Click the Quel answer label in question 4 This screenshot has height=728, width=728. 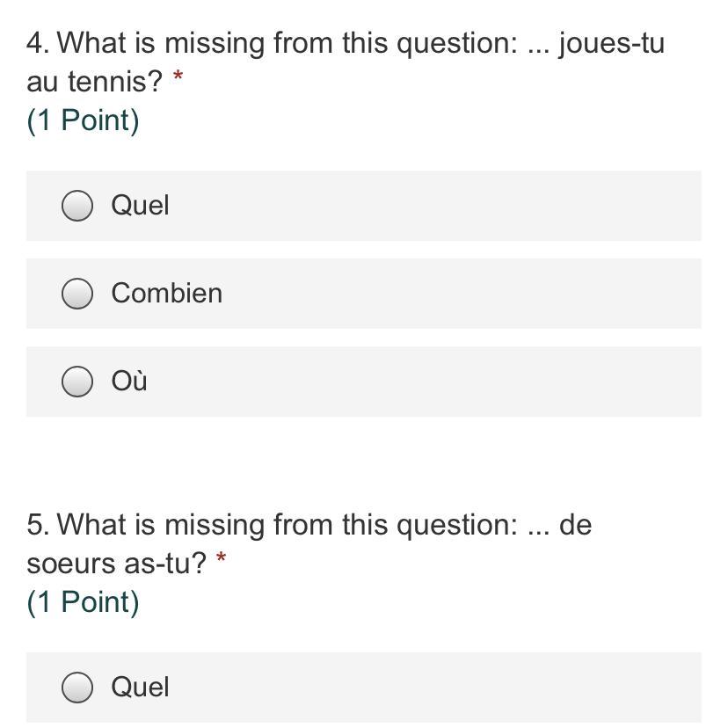(140, 206)
